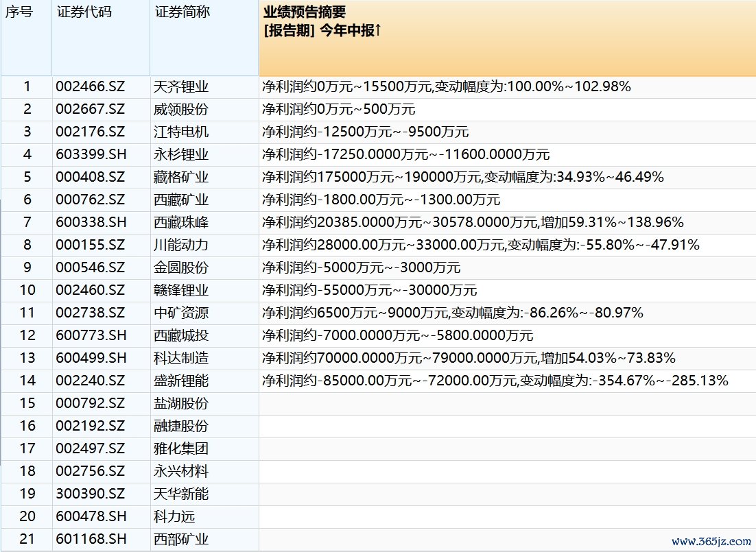The height and width of the screenshot is (552, 756).
Task: Select stock code 002738.SZ
Action: click(x=90, y=313)
